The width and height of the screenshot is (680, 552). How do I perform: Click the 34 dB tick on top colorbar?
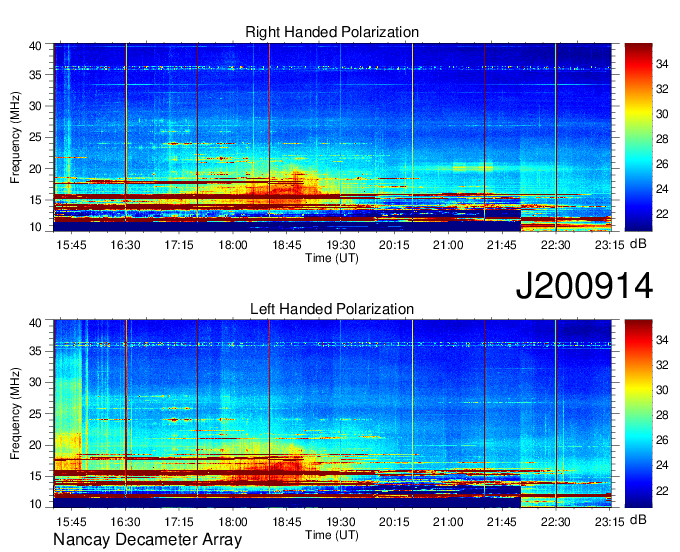coord(662,64)
